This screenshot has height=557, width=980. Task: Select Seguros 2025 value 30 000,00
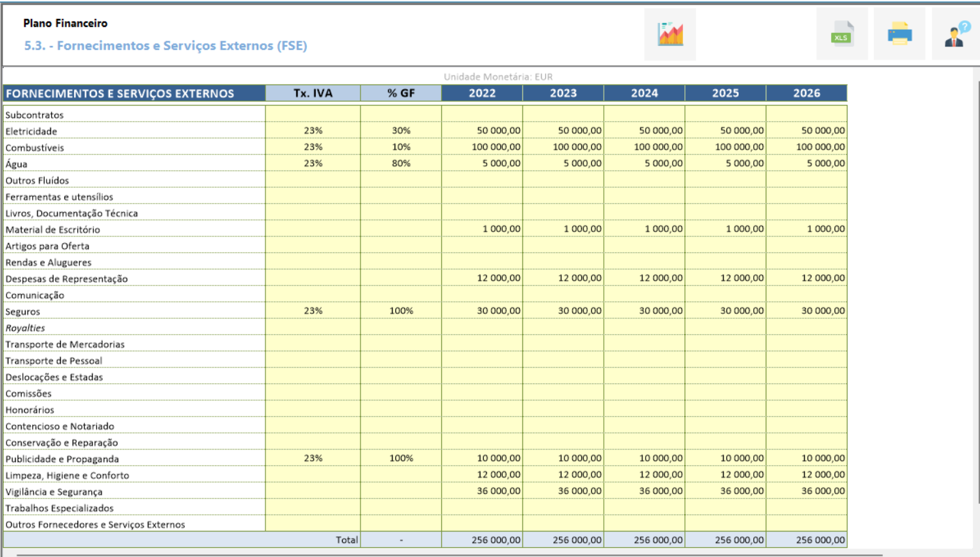(726, 311)
